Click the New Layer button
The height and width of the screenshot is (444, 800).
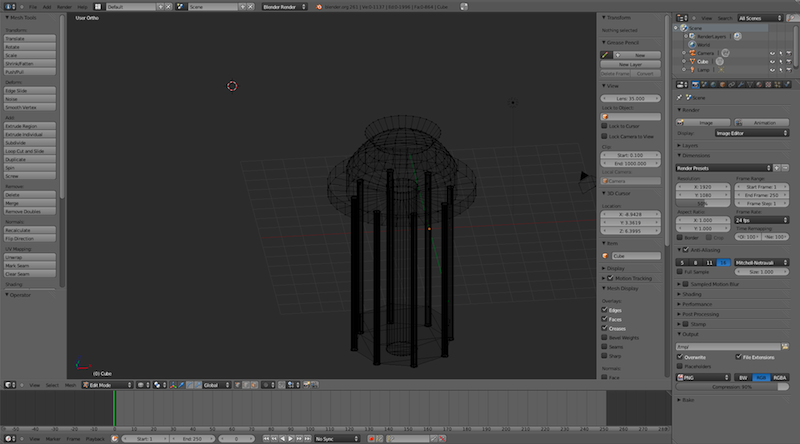coord(630,64)
